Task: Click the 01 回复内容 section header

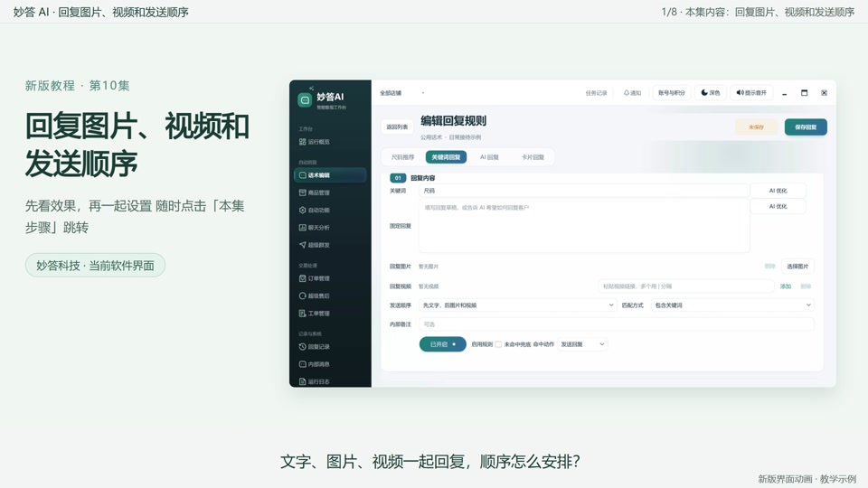Action: (x=413, y=178)
